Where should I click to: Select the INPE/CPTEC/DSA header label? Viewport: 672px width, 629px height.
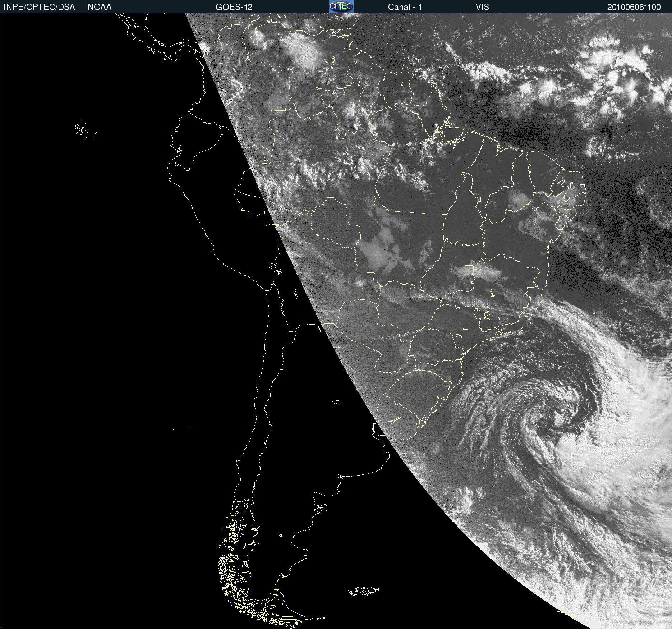(x=39, y=7)
